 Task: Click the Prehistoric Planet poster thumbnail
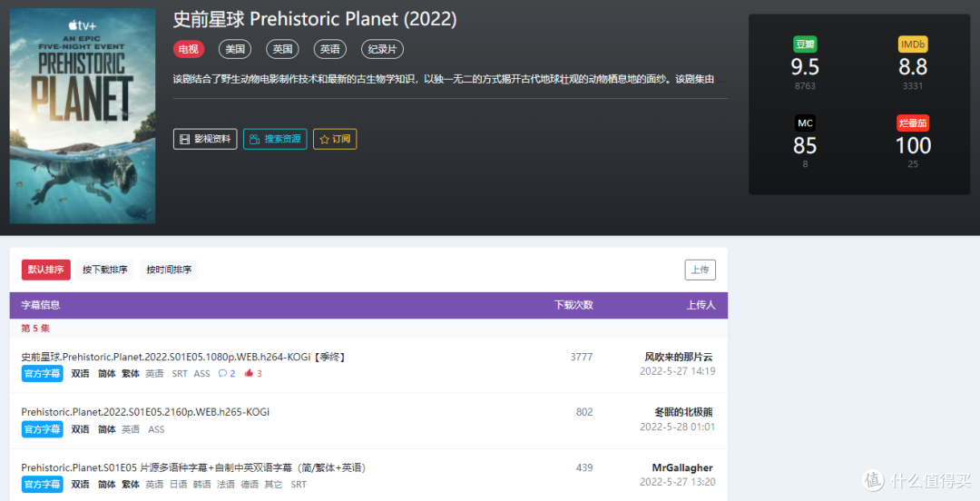83,115
